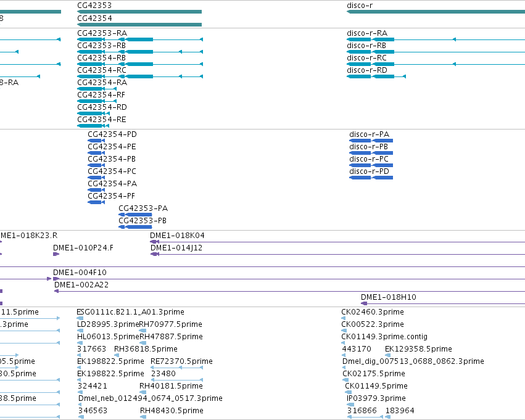Select transcript CG42353-RB label

101,46
